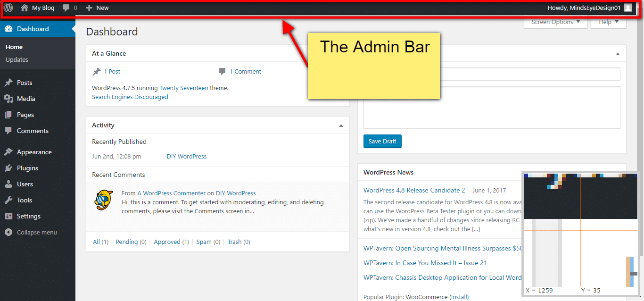This screenshot has height=301, width=644.
Task: Click the plus New icon
Action: click(89, 8)
